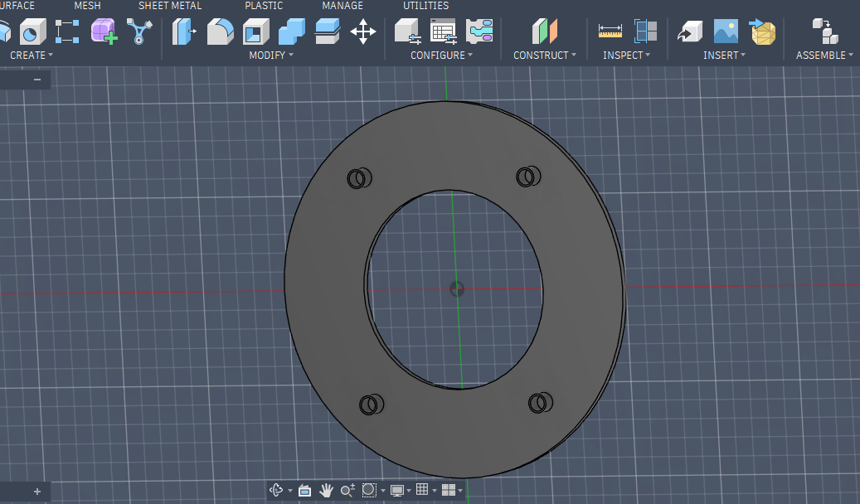The width and height of the screenshot is (860, 504).
Task: Switch to the MESH tab
Action: tap(87, 6)
